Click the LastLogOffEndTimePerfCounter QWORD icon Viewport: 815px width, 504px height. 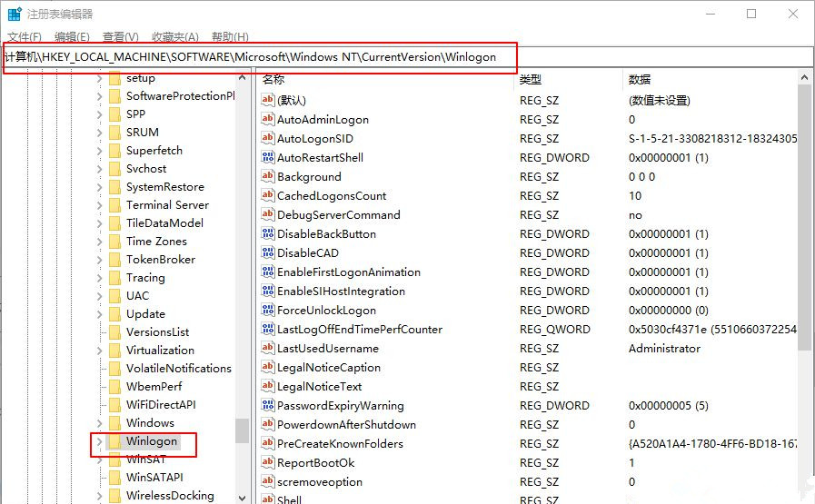[x=268, y=329]
